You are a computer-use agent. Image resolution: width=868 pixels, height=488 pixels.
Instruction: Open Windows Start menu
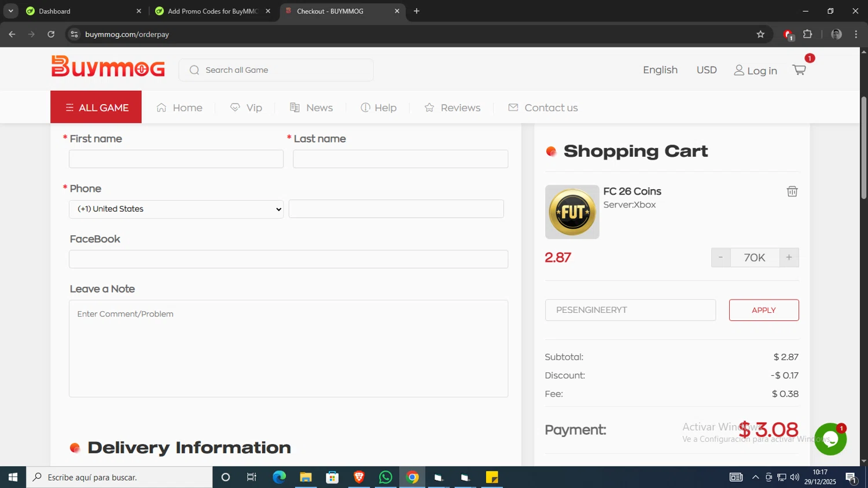coord(13,477)
